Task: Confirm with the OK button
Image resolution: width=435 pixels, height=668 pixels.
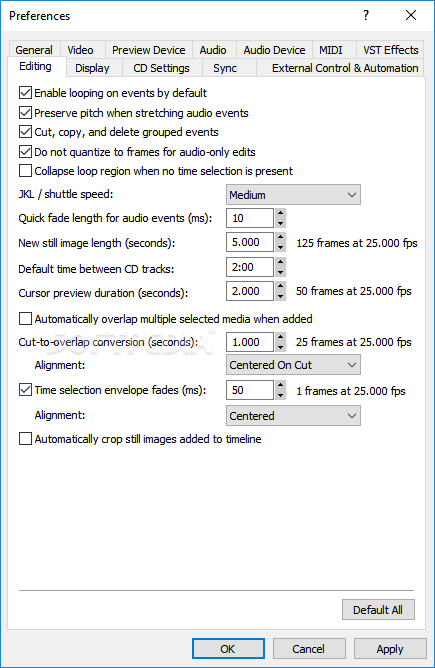Action: (x=228, y=649)
